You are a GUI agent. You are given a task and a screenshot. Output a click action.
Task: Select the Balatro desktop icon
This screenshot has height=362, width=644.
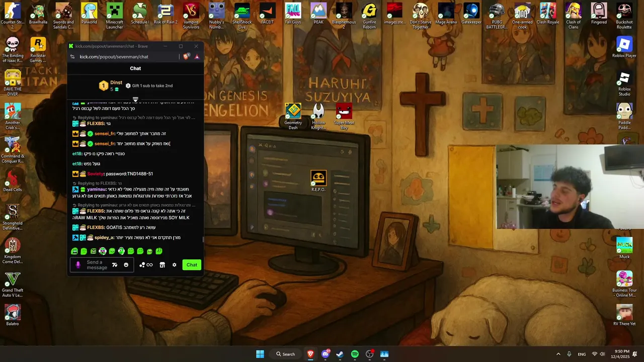click(x=13, y=315)
